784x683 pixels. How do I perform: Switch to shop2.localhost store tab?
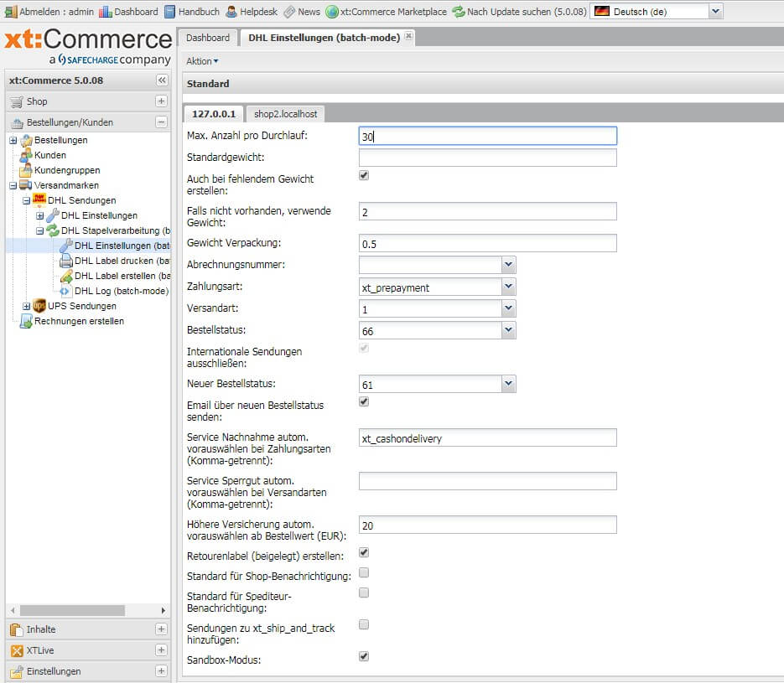coord(285,114)
